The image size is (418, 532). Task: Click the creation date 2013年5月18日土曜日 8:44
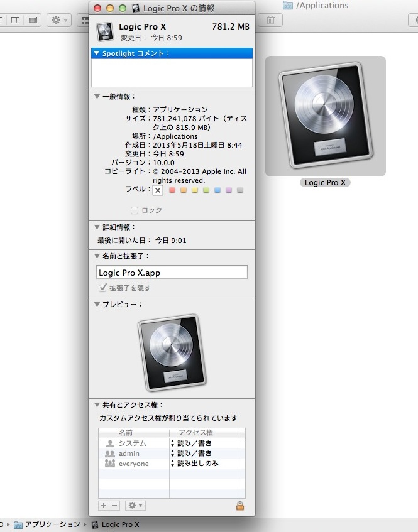click(197, 145)
